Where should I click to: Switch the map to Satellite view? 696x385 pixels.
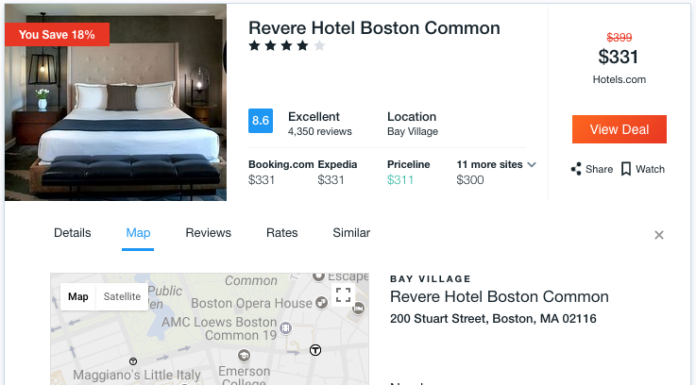(122, 297)
